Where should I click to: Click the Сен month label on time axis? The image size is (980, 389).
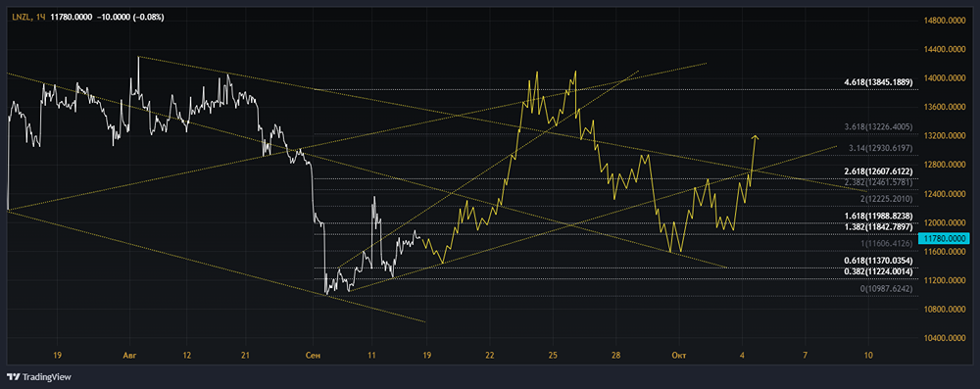[313, 356]
